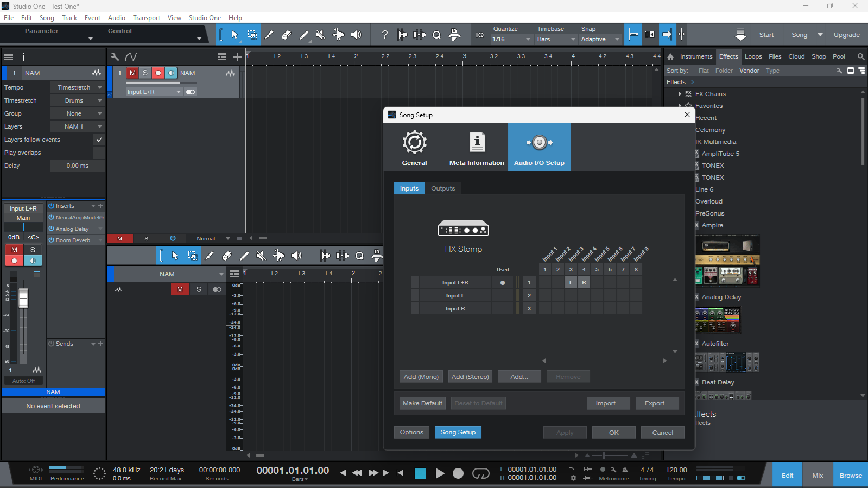868x488 pixels.
Task: Open the Transport menu
Action: [147, 18]
